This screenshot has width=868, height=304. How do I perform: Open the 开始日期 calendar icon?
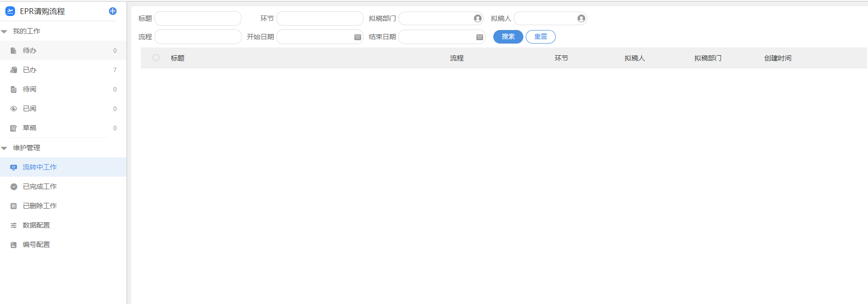click(358, 37)
